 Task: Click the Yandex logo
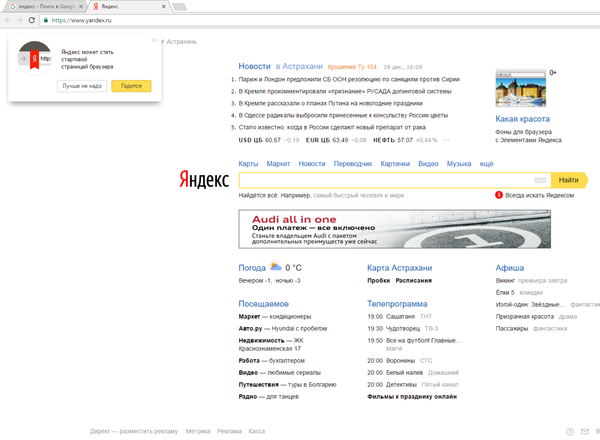tap(204, 180)
